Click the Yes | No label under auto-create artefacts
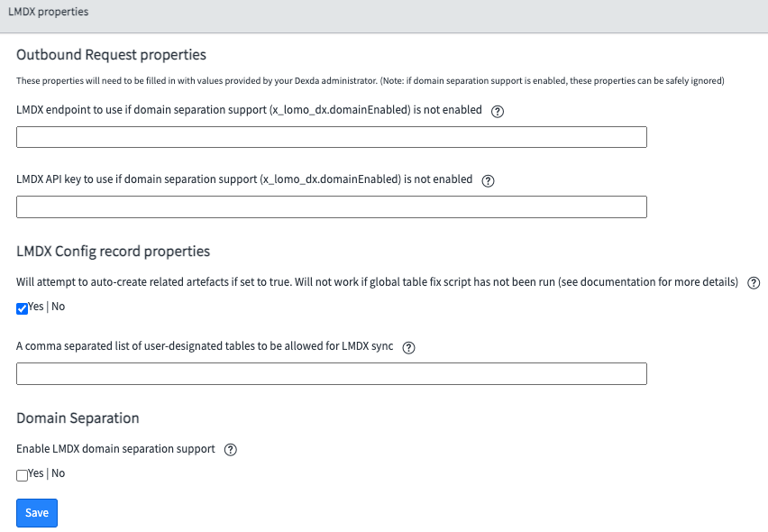Screen dimensions: 768x532 [47, 307]
